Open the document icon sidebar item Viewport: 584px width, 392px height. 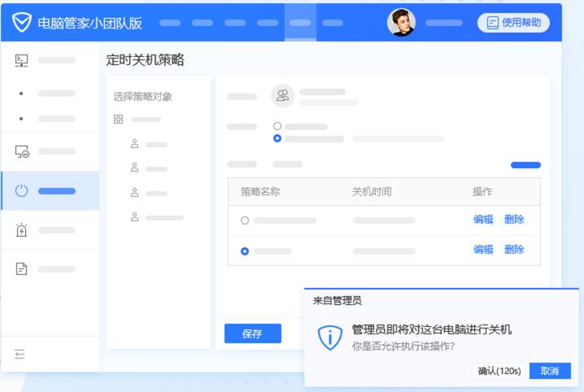(22, 268)
